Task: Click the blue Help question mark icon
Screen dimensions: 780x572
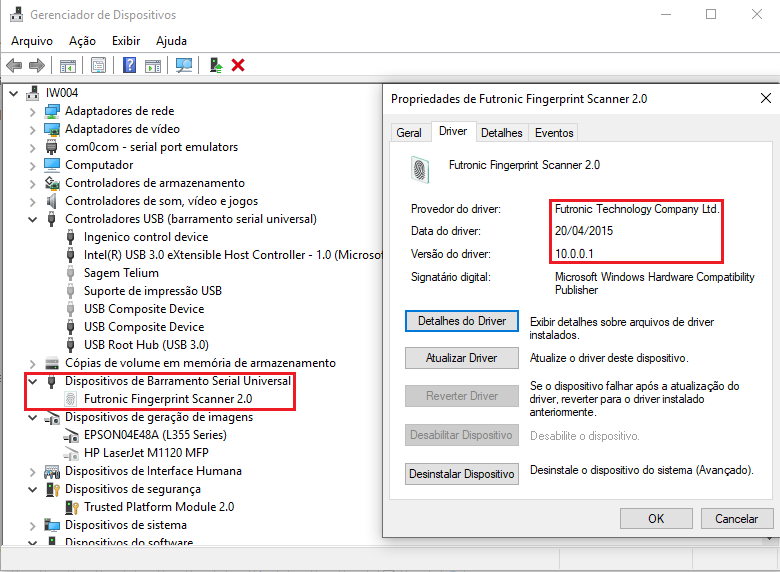Action: pyautogui.click(x=129, y=65)
